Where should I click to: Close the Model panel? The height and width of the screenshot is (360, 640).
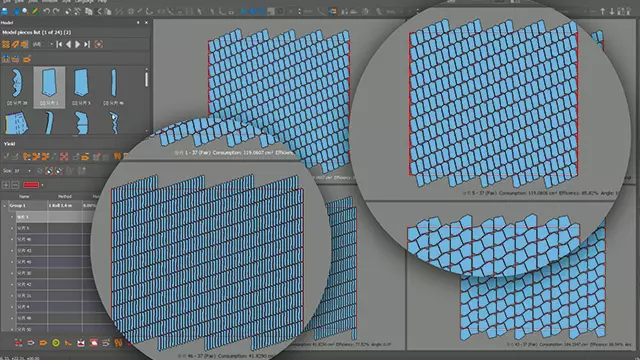pos(146,22)
